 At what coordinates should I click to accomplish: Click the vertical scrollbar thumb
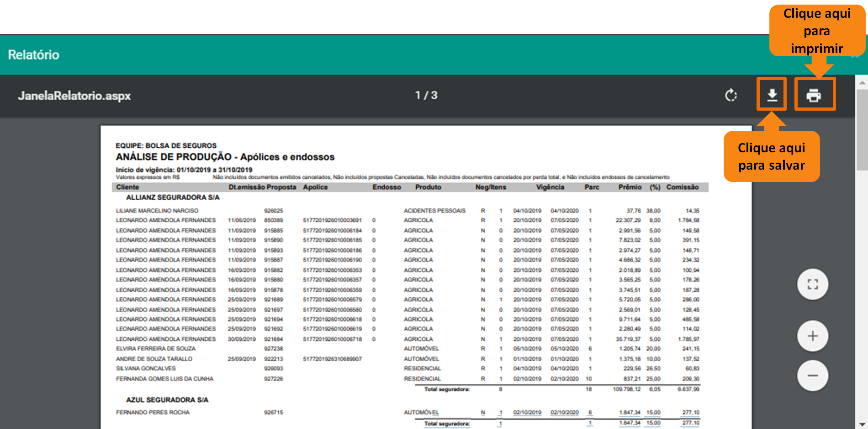point(862,130)
